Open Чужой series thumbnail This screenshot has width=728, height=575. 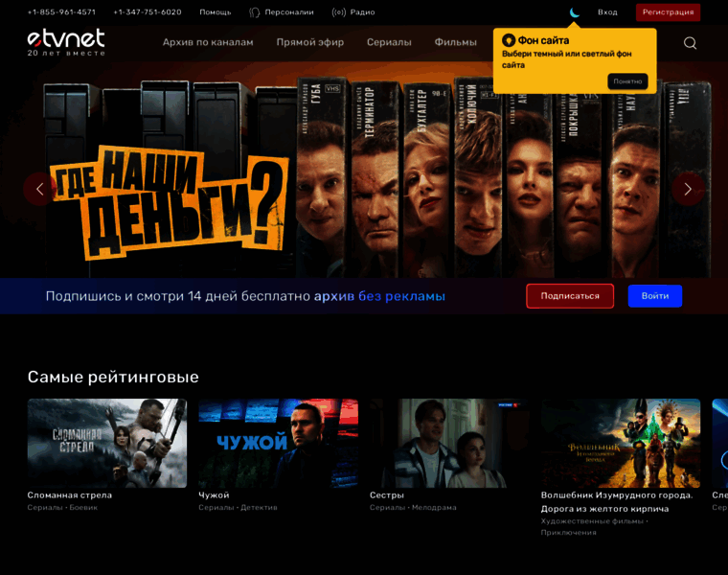(278, 443)
